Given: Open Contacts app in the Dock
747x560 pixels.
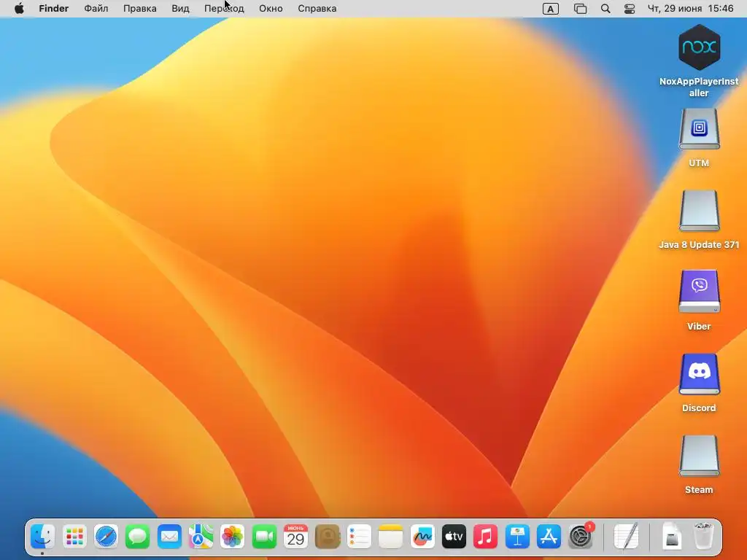Looking at the screenshot, I should click(x=328, y=537).
